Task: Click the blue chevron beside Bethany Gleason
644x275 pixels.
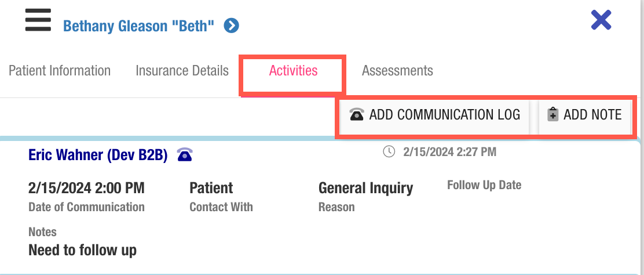Action: click(x=232, y=26)
